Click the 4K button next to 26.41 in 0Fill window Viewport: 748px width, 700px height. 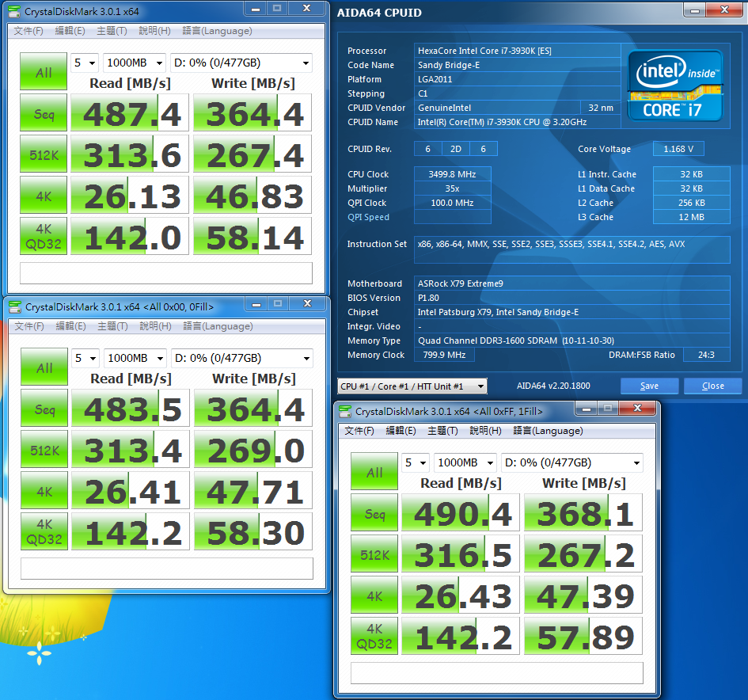tap(44, 490)
